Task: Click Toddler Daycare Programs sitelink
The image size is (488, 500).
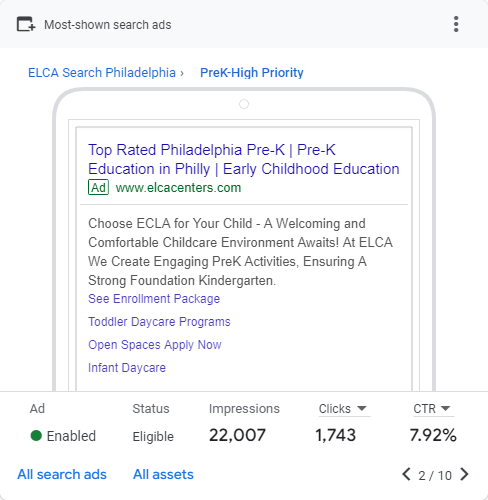Action: (159, 322)
